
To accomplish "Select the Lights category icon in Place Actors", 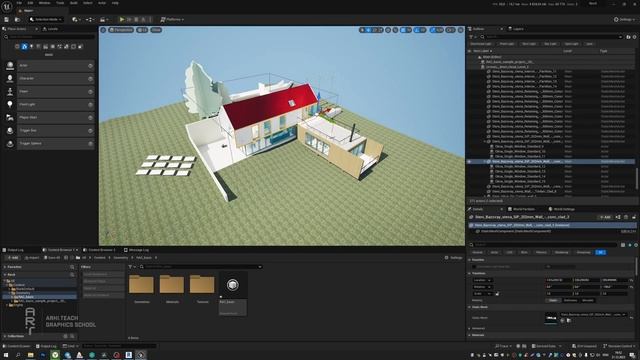I will point(31,47).
